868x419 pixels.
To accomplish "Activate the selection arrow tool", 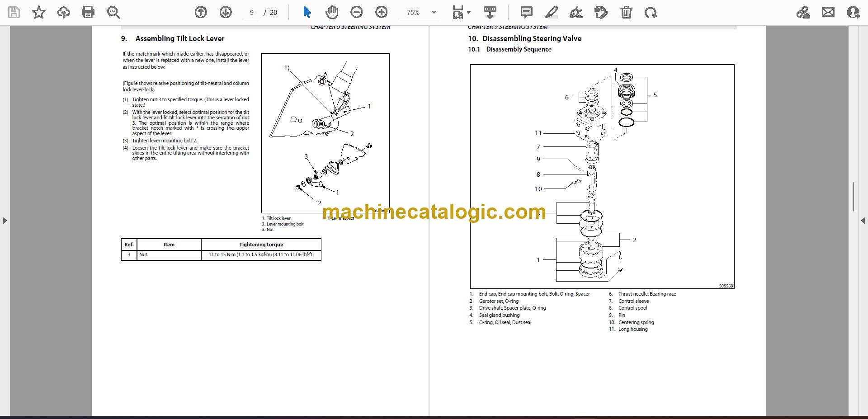I will pyautogui.click(x=307, y=12).
